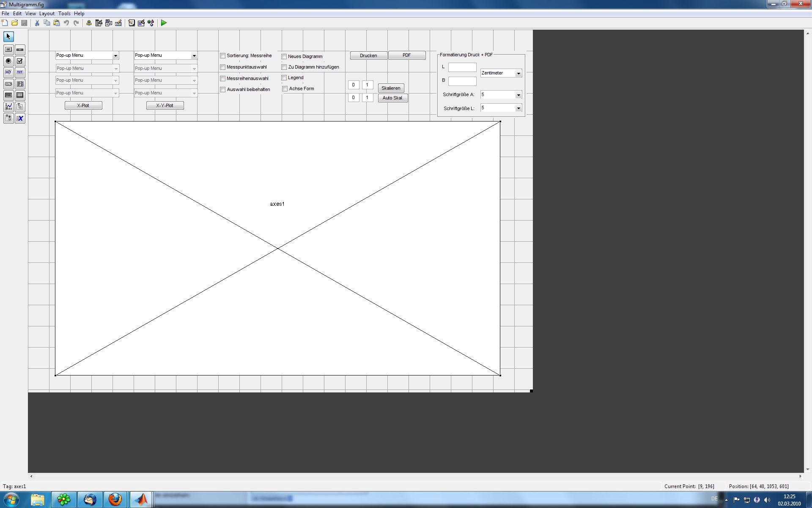Expand the top-left Pop-up Menu
Viewport: 812px width, 508px height.
[115, 55]
